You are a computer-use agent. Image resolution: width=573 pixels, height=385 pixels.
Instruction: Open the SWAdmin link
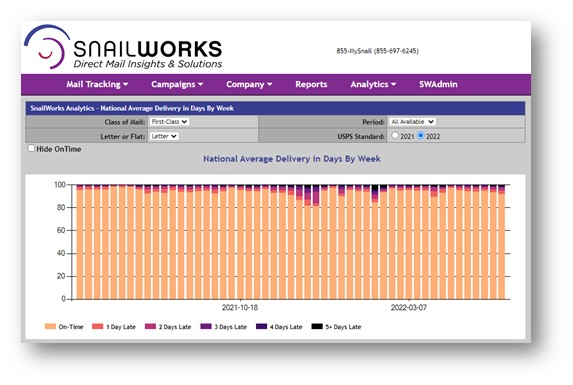[x=438, y=84]
